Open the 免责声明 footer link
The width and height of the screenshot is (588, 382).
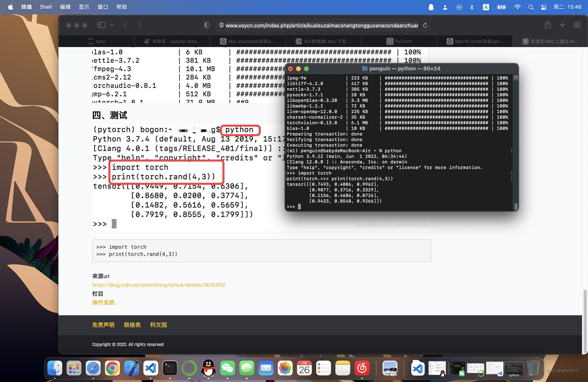click(103, 325)
